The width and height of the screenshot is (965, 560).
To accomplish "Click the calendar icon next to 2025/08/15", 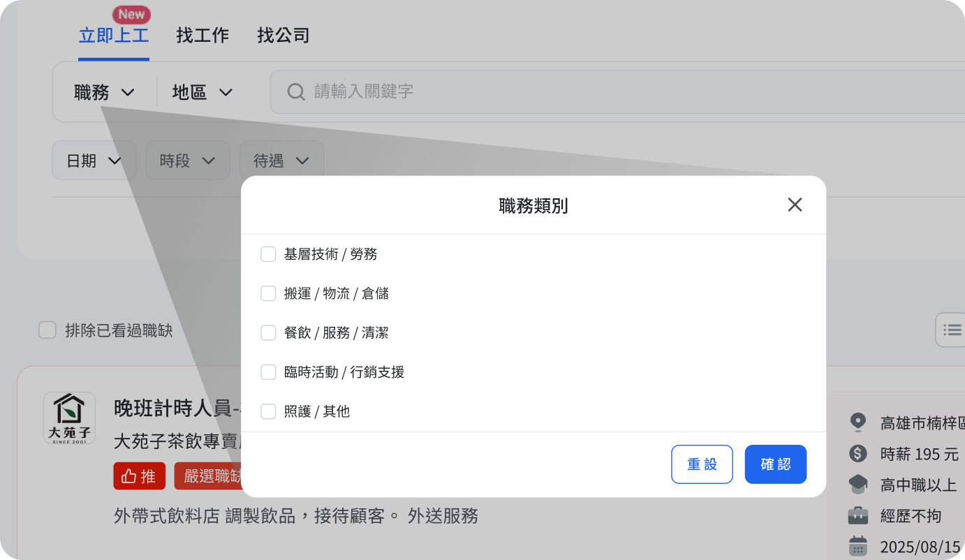I will tap(857, 546).
